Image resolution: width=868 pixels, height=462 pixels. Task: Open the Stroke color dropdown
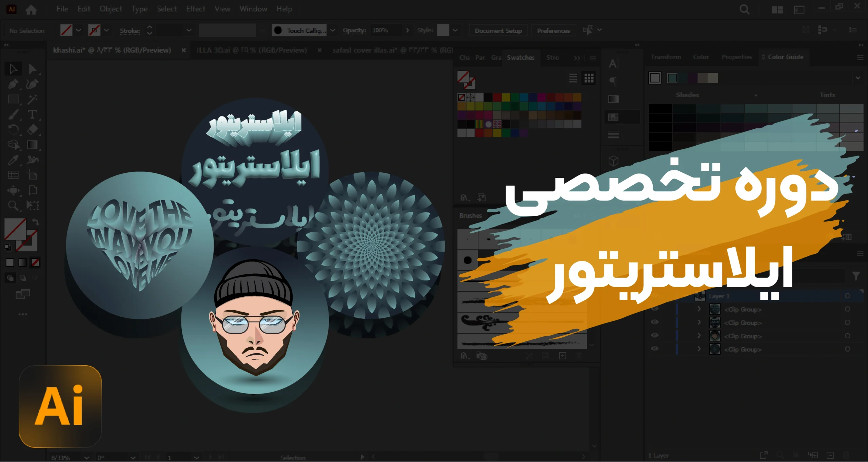click(106, 30)
